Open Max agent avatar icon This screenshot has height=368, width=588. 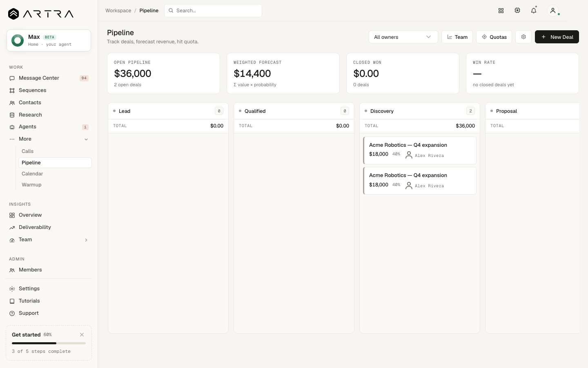click(x=18, y=40)
